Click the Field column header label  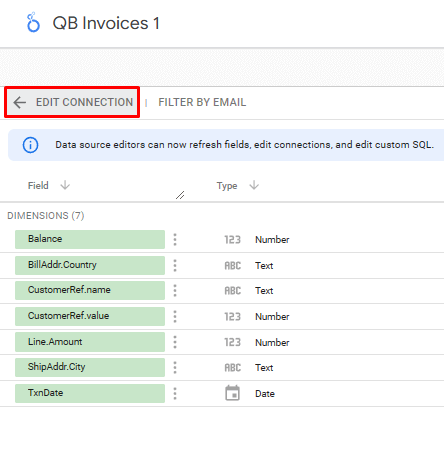[x=38, y=185]
